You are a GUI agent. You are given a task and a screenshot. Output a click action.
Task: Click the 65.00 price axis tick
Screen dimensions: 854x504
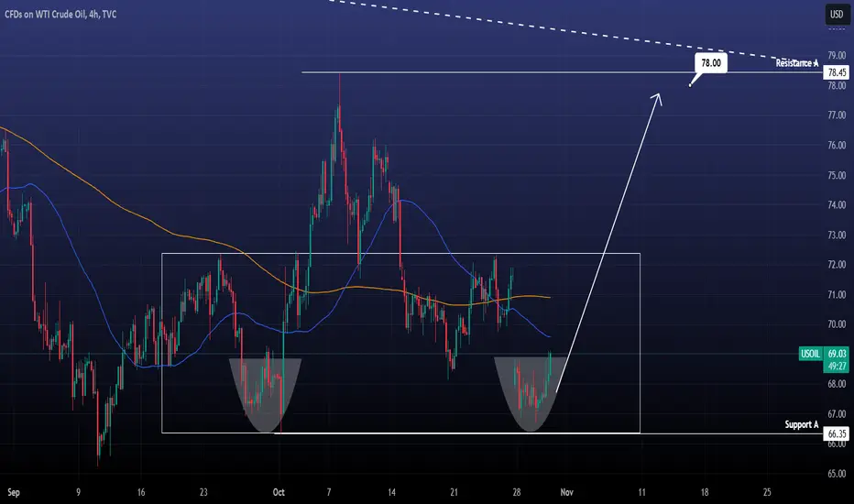837,474
